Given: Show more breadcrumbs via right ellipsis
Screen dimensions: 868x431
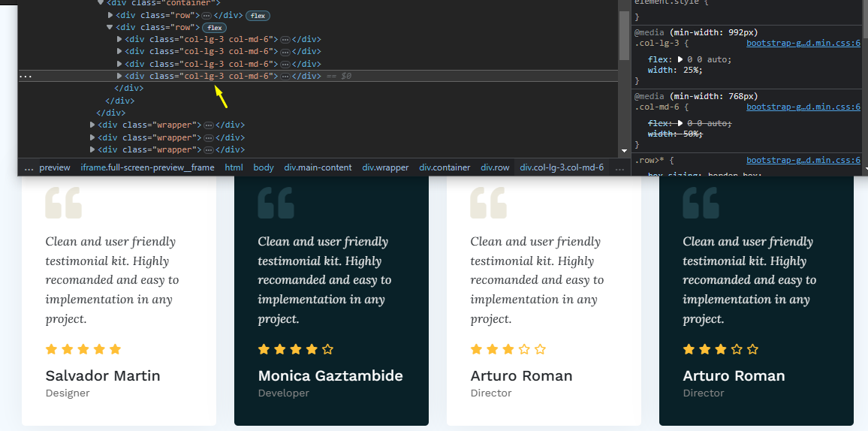Looking at the screenshot, I should tap(620, 167).
